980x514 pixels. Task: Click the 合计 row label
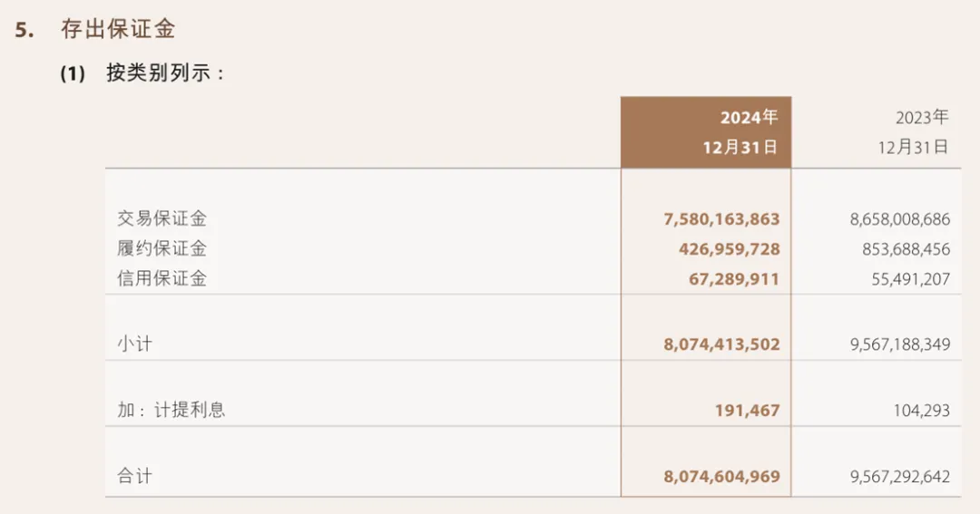pos(134,476)
